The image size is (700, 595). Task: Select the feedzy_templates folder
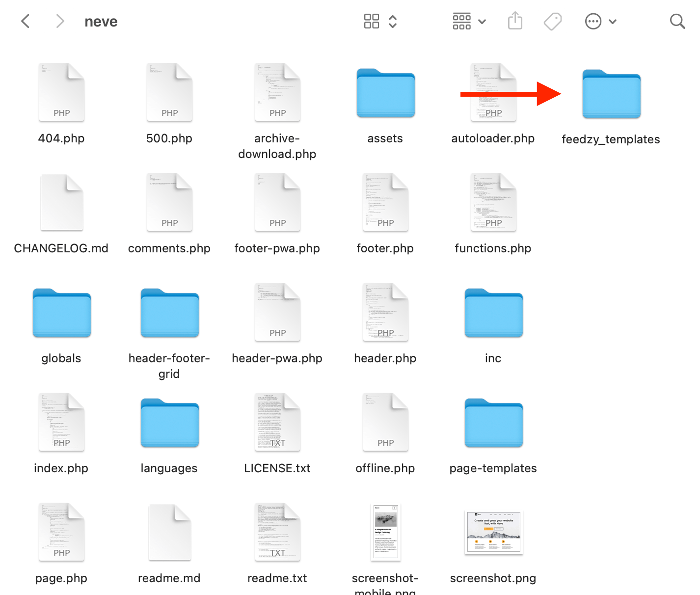pos(611,94)
